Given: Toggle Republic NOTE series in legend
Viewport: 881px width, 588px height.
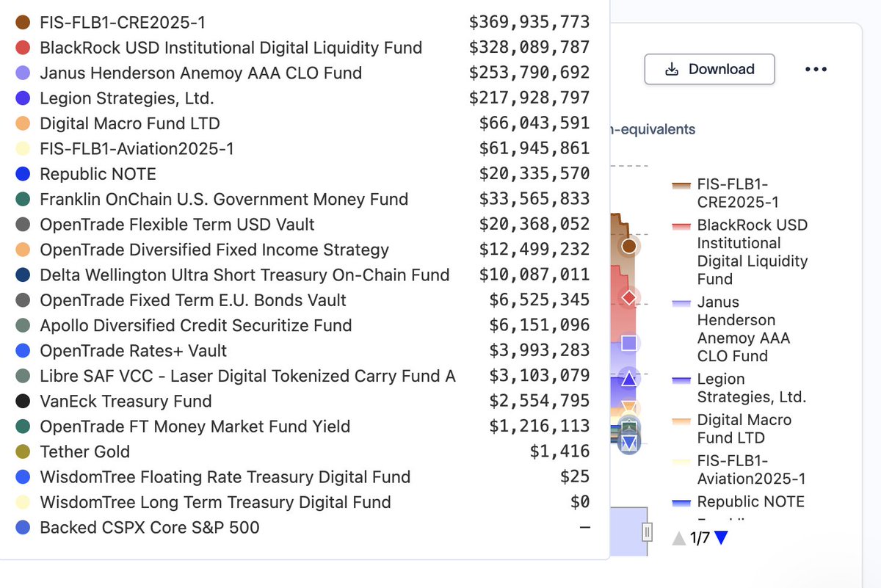Looking at the screenshot, I should [x=750, y=502].
